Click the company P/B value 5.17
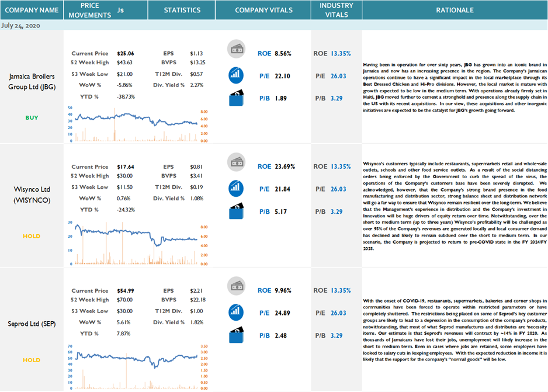The image size is (548, 392). pyautogui.click(x=280, y=211)
